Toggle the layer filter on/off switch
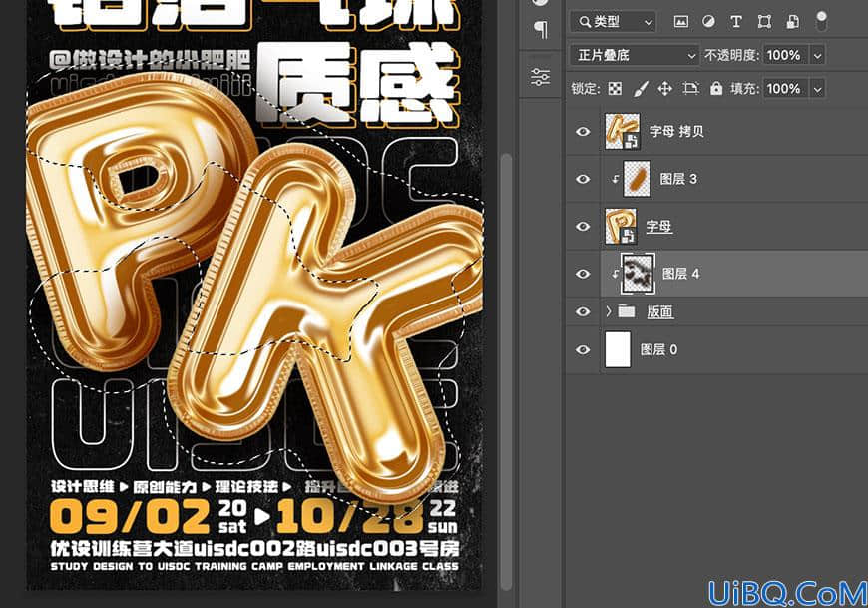868x608 pixels. tap(821, 21)
